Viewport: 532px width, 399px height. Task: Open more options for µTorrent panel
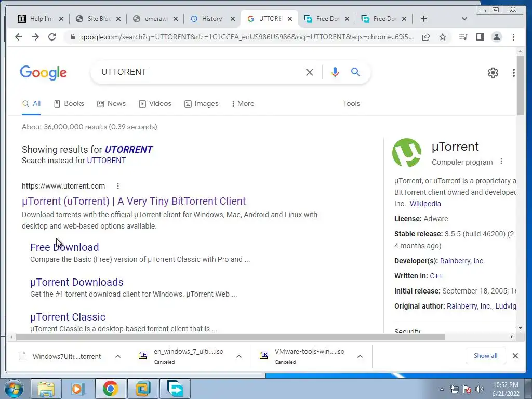(x=501, y=162)
